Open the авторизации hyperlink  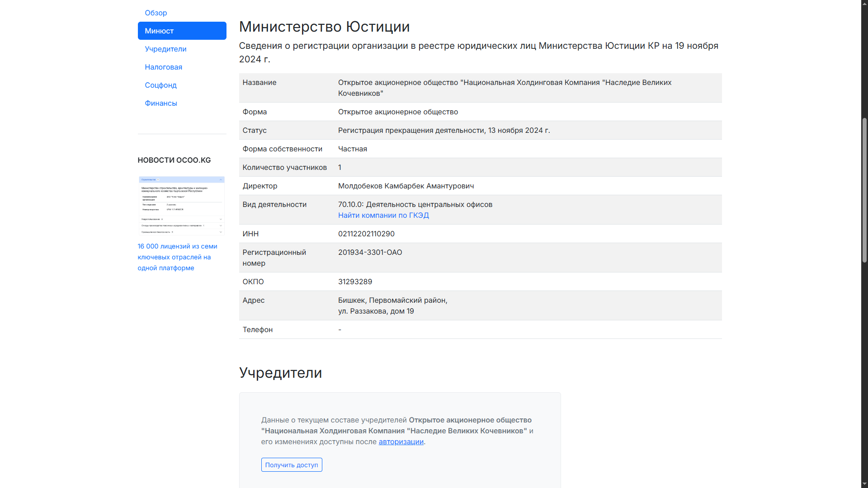point(401,441)
